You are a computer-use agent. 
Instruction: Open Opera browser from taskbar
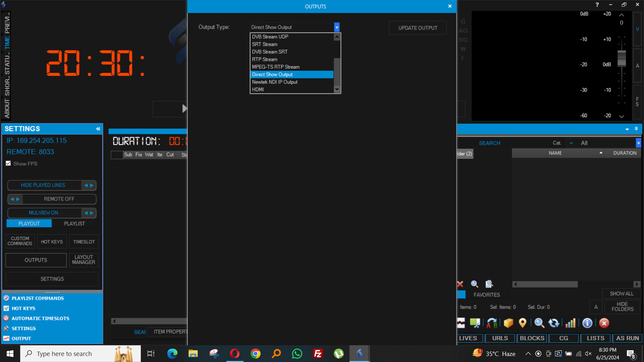coord(235,354)
